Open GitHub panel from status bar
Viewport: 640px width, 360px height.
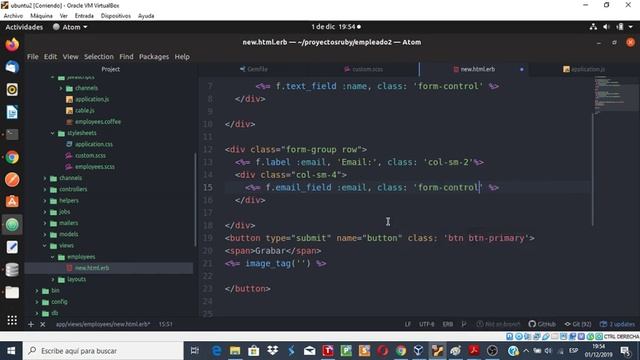click(542, 324)
